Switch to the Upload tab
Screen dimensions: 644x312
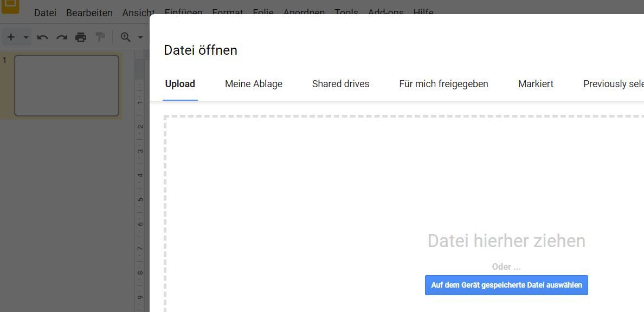(x=180, y=84)
